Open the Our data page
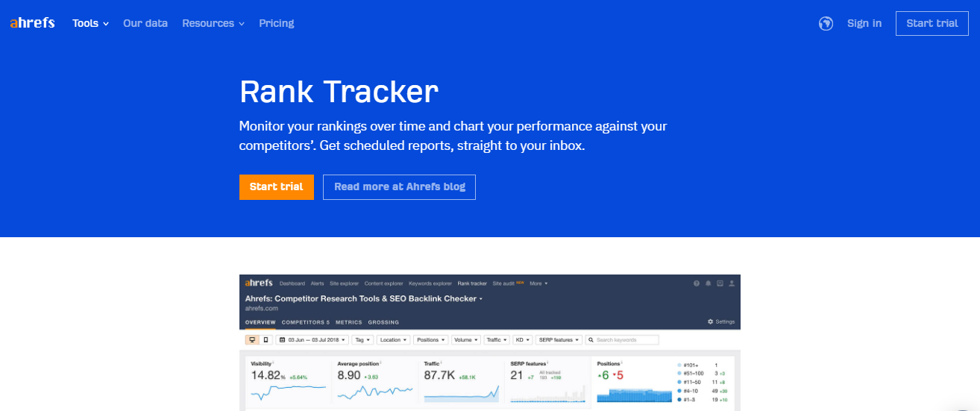 click(145, 23)
